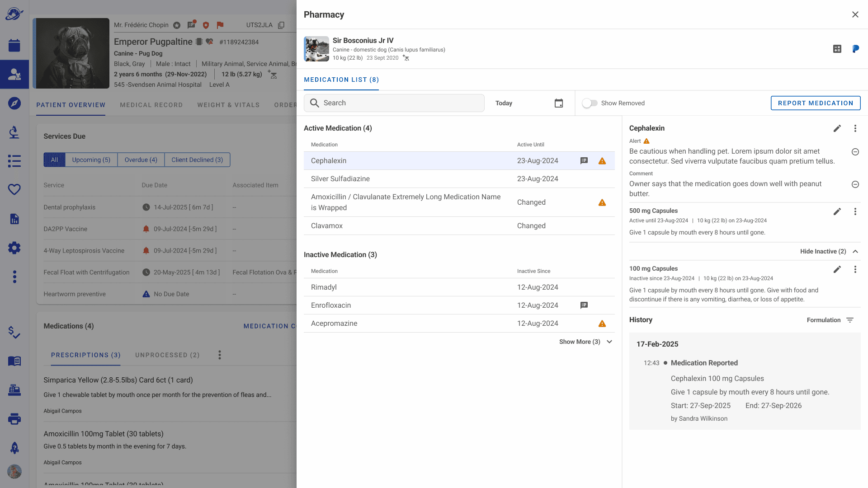Open the calendar date picker next to Today

559,103
